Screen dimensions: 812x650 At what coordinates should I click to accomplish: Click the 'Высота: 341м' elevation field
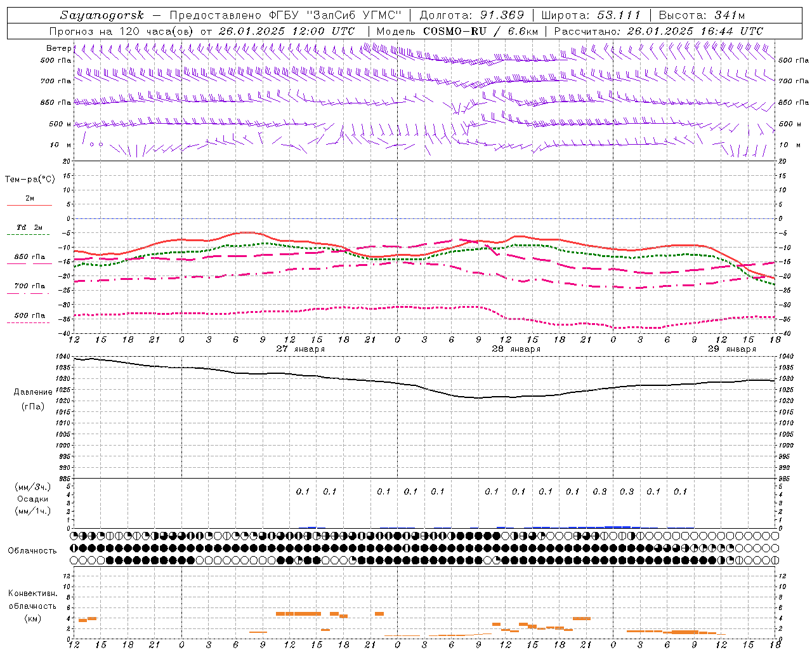point(702,15)
